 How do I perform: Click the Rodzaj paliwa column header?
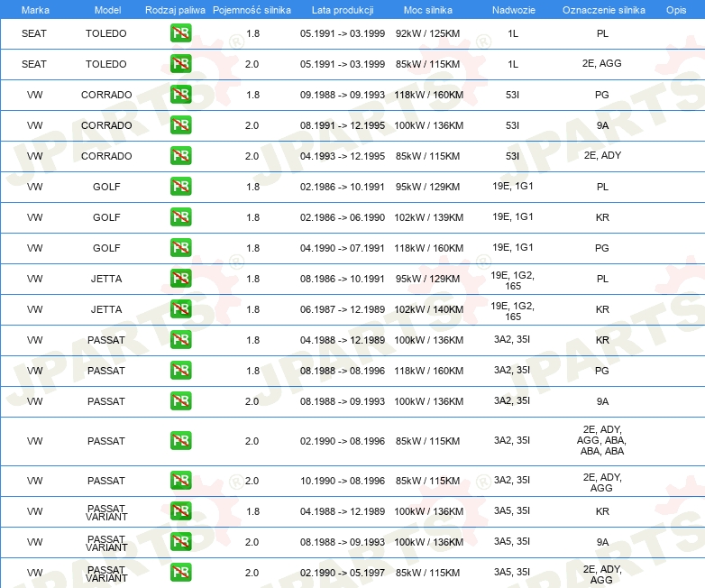[175, 10]
